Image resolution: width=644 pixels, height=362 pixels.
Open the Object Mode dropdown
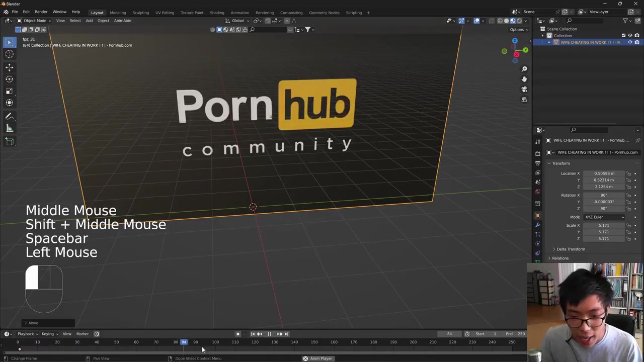click(x=32, y=21)
